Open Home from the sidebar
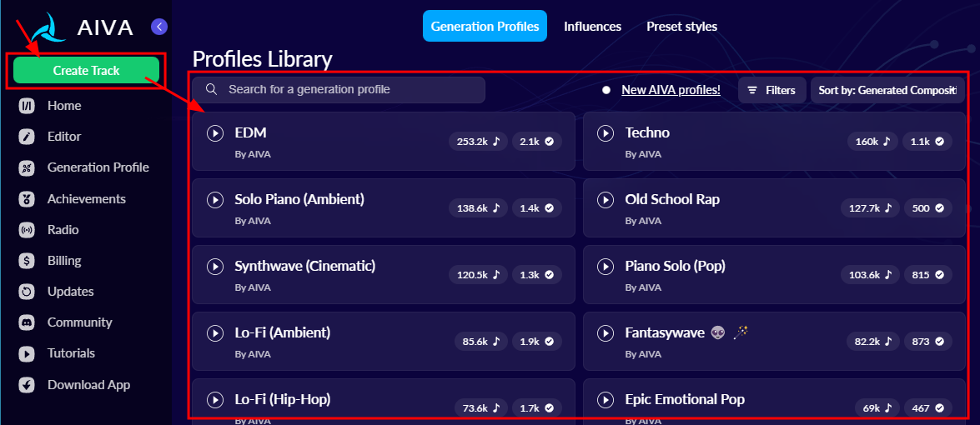Screen dimensions: 980x425 pos(64,106)
